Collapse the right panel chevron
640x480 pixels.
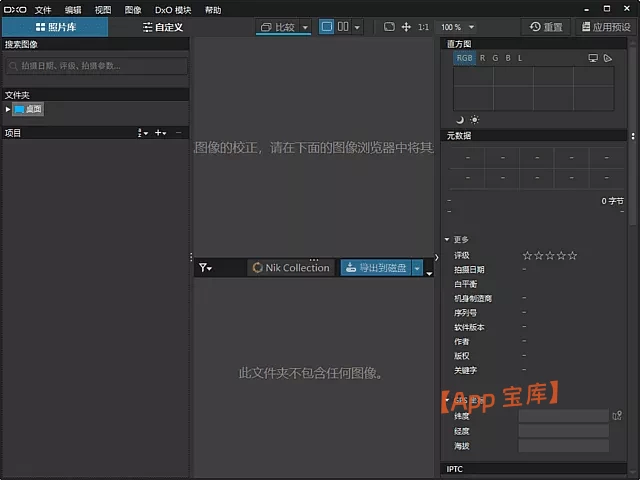436,257
